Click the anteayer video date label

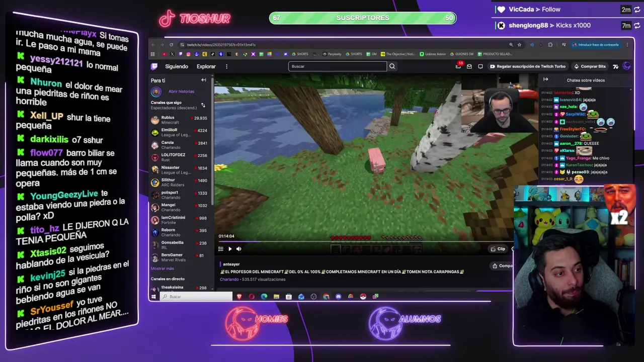231,264
